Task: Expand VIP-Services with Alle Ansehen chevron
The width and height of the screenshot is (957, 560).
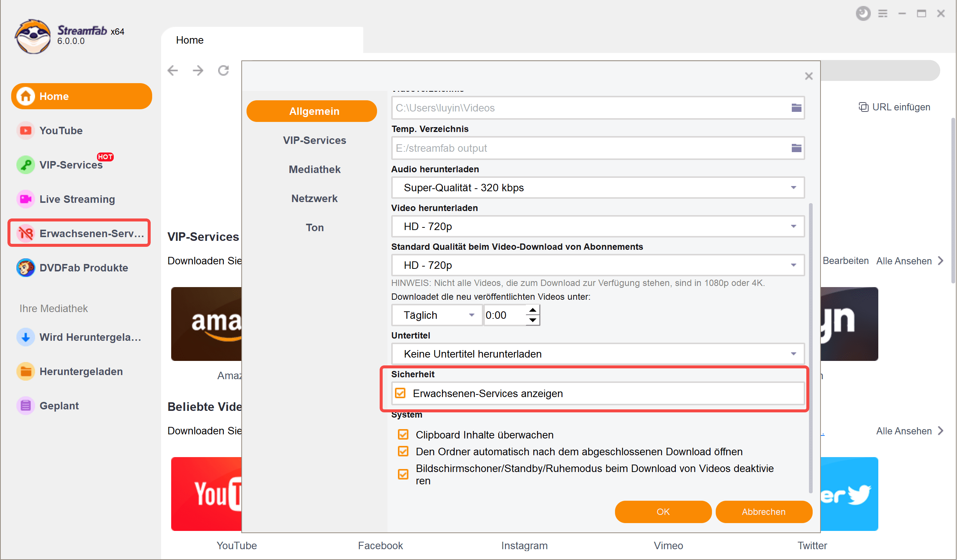Action: tap(940, 261)
